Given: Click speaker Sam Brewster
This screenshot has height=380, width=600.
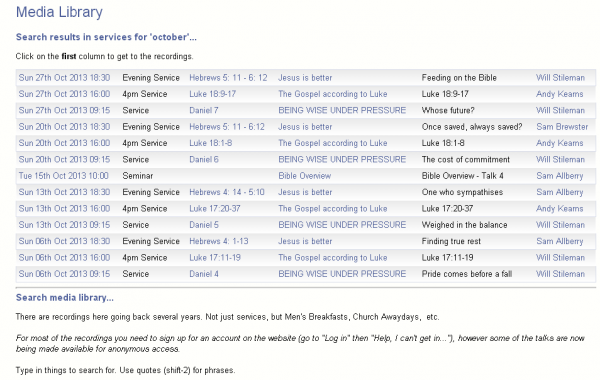Looking at the screenshot, I should (562, 127).
